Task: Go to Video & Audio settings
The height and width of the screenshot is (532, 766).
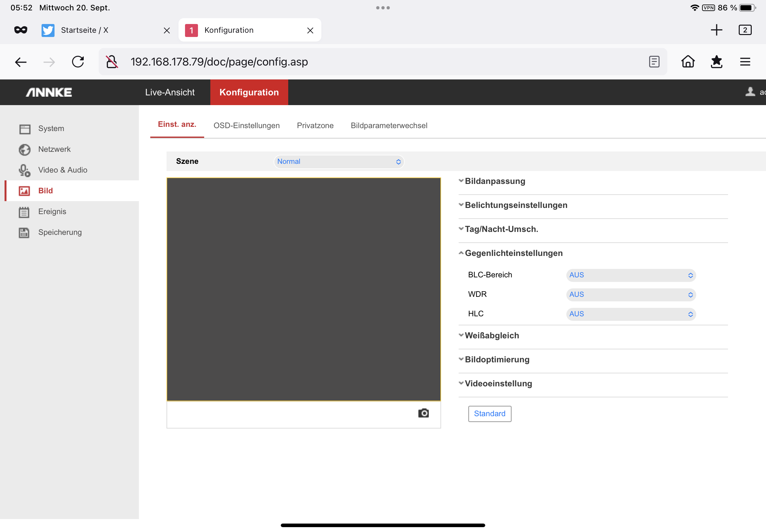Action: pyautogui.click(x=62, y=170)
